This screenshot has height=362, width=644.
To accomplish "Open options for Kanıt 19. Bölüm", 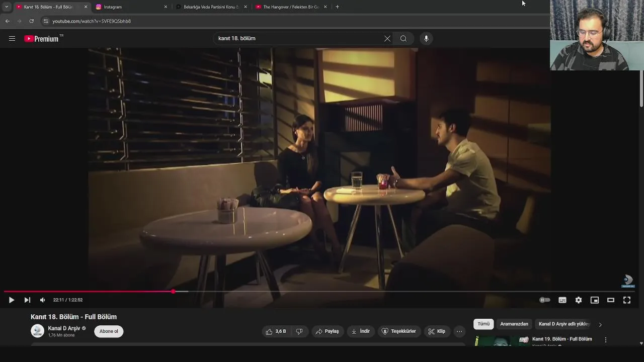I will (606, 340).
